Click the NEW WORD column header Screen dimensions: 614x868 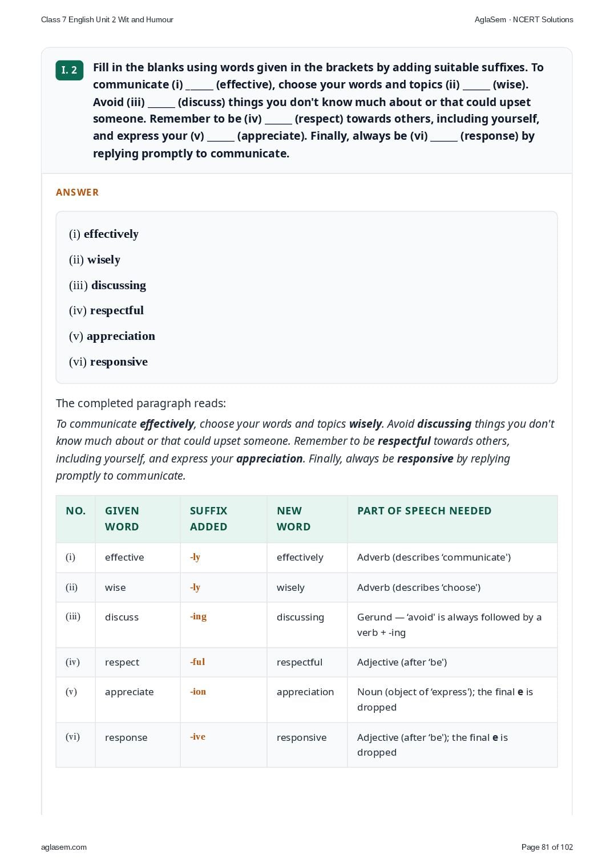(294, 519)
